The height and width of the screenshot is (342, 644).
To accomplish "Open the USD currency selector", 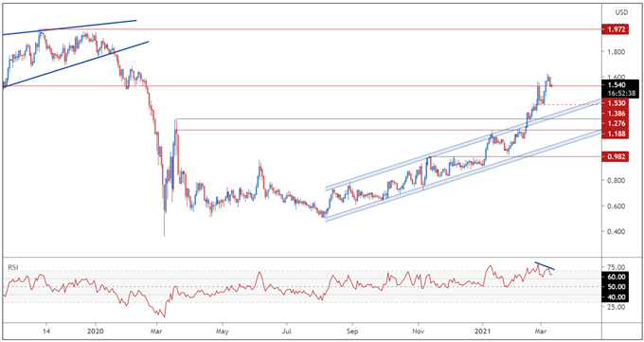I will 621,12.
